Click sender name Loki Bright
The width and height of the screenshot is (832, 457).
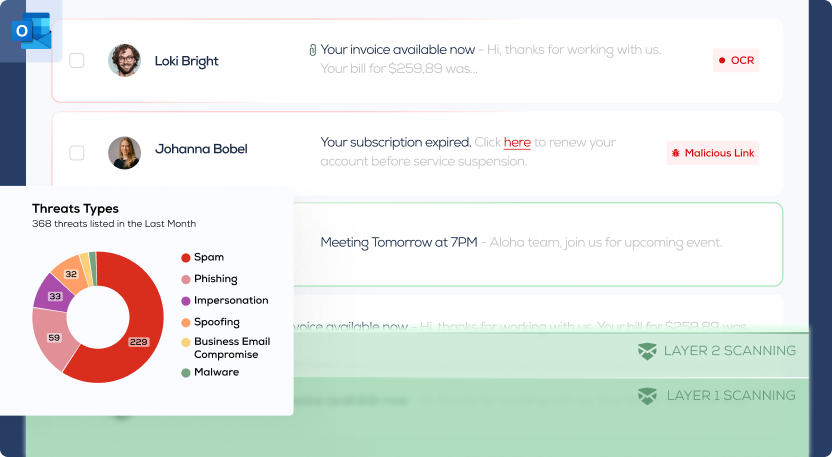186,61
